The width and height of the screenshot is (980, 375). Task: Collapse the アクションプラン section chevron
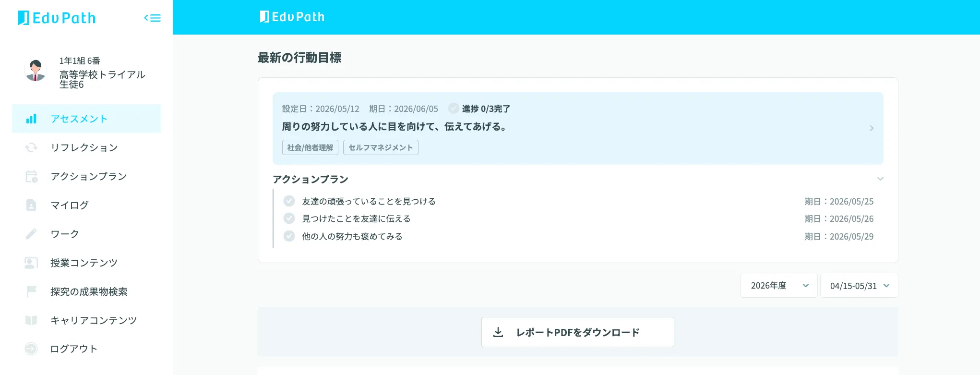pyautogui.click(x=880, y=179)
